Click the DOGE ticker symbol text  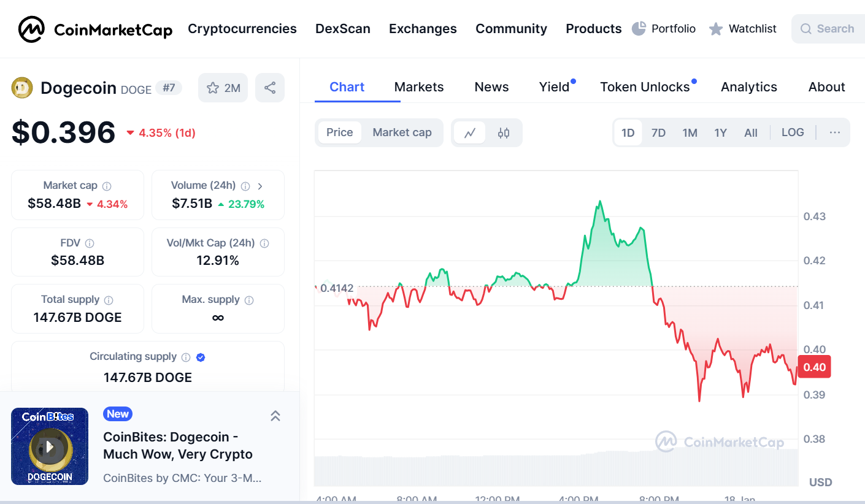(136, 90)
